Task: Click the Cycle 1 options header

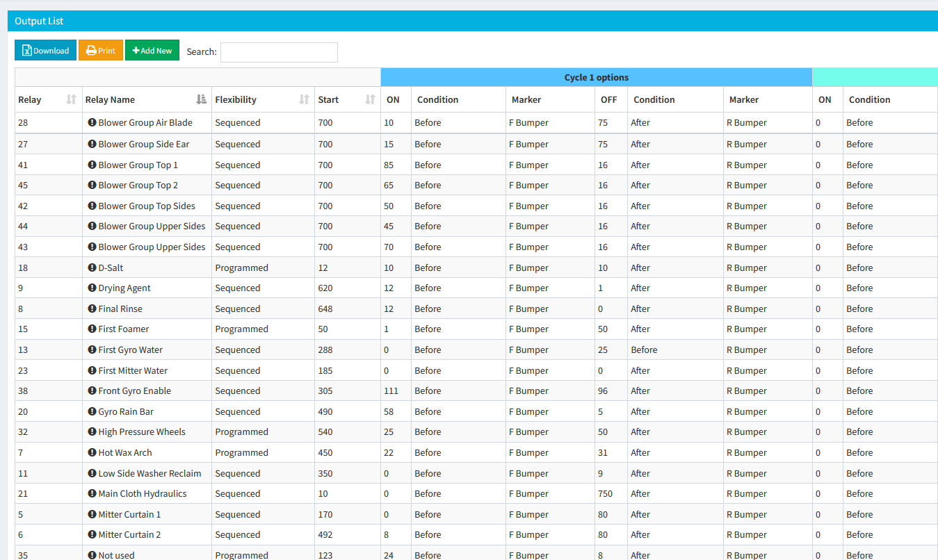Action: [x=597, y=77]
